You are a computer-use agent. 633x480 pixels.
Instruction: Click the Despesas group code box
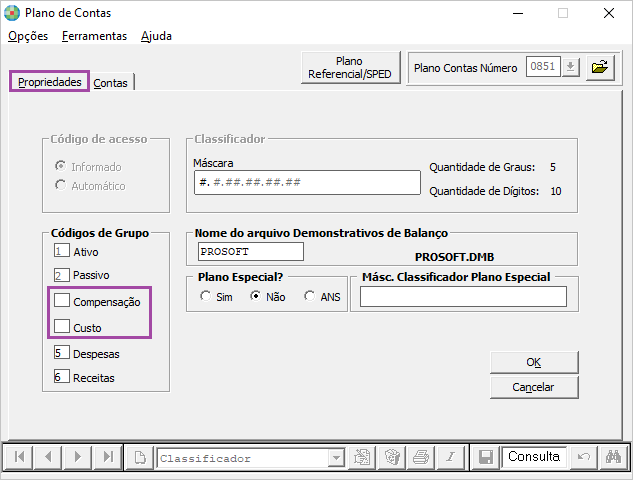[62, 352]
